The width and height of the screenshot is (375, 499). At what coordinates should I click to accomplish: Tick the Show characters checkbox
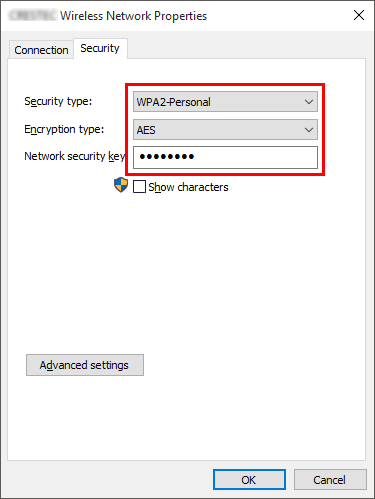(x=139, y=187)
